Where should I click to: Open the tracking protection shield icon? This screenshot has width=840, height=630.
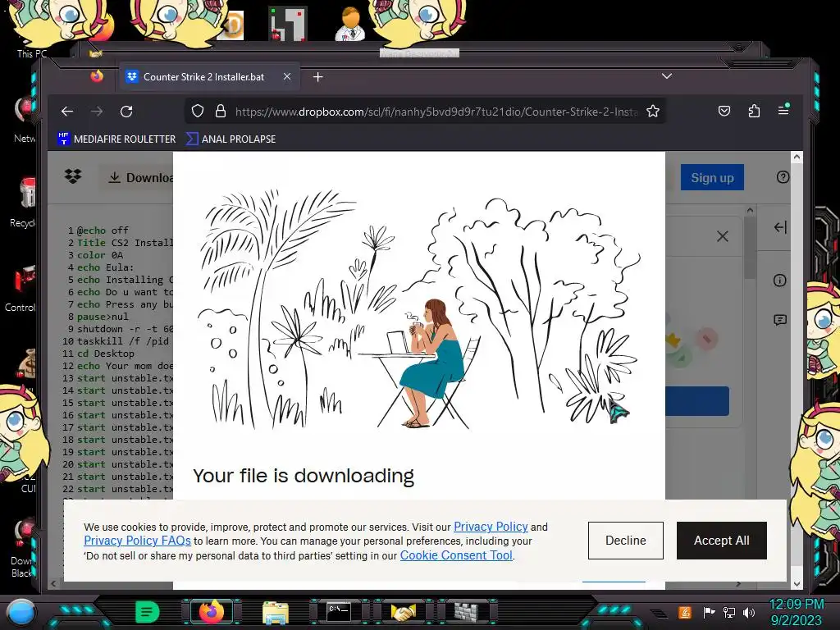coord(198,111)
